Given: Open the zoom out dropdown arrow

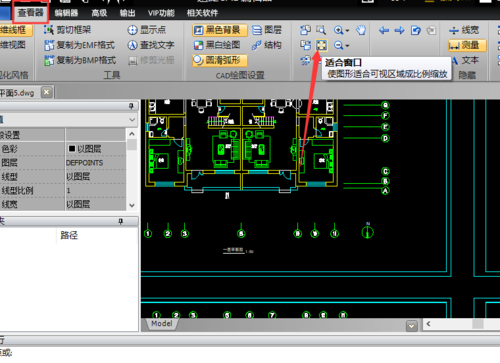Looking at the screenshot, I should pyautogui.click(x=348, y=46).
